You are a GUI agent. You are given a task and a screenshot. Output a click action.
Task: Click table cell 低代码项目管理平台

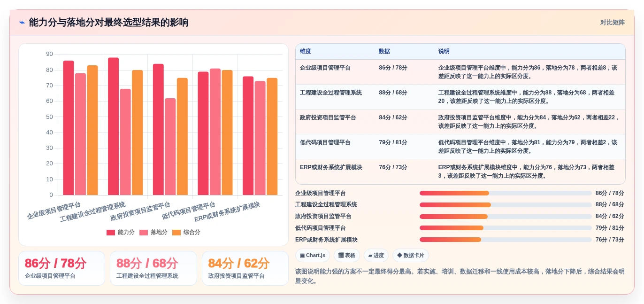click(x=325, y=142)
